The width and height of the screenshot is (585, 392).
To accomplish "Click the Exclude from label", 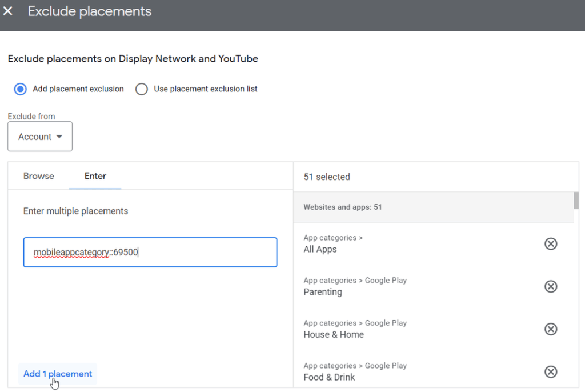I will pyautogui.click(x=31, y=117).
